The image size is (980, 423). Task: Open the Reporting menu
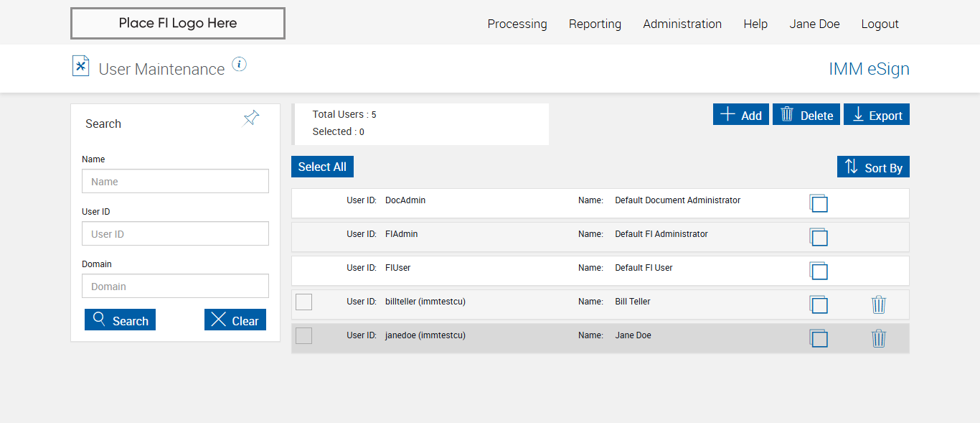(x=595, y=24)
